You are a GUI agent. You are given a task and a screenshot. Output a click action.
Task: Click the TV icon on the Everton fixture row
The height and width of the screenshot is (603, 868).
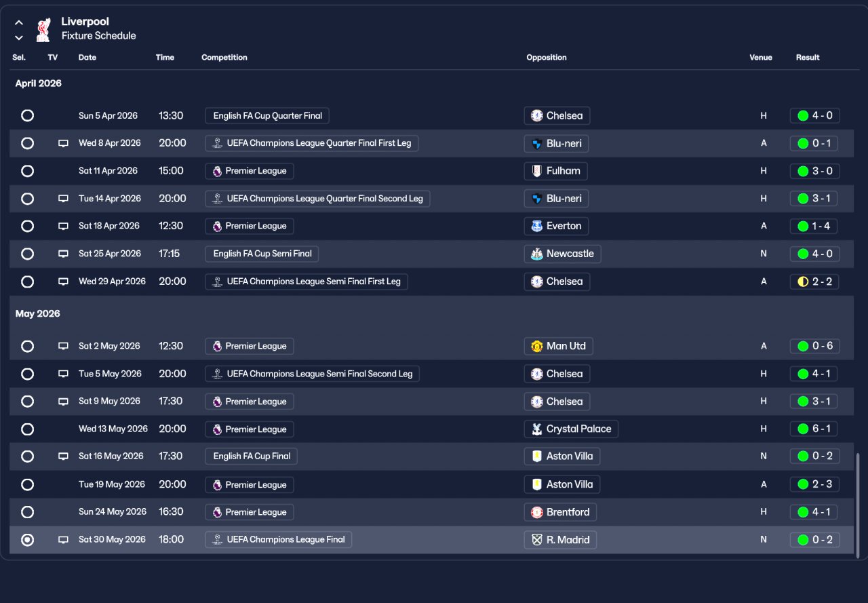tap(63, 226)
